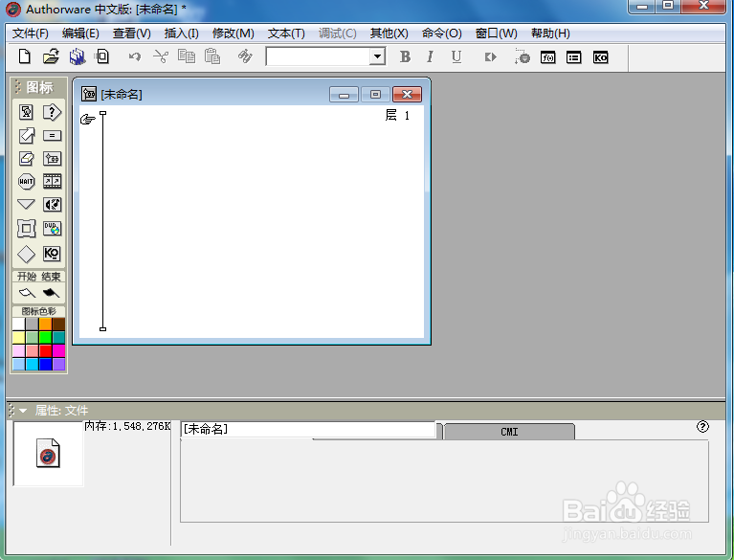
Task: Select the Map icon in palette
Action: point(52,159)
